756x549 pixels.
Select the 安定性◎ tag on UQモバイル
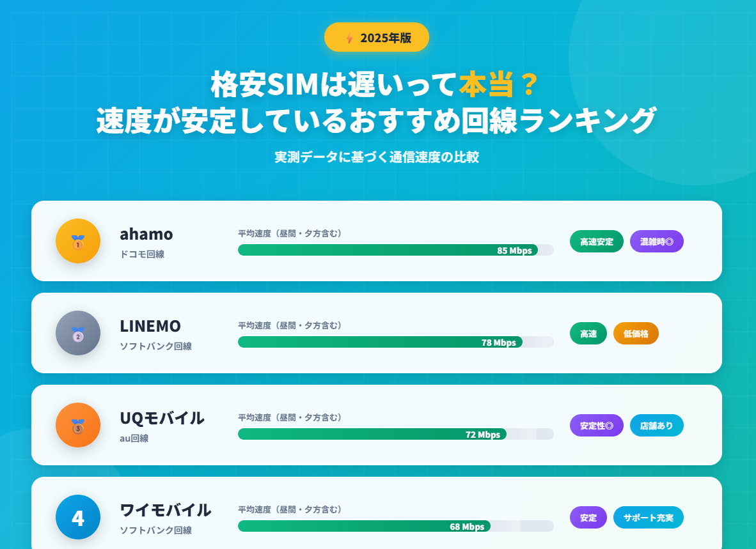[x=596, y=426]
